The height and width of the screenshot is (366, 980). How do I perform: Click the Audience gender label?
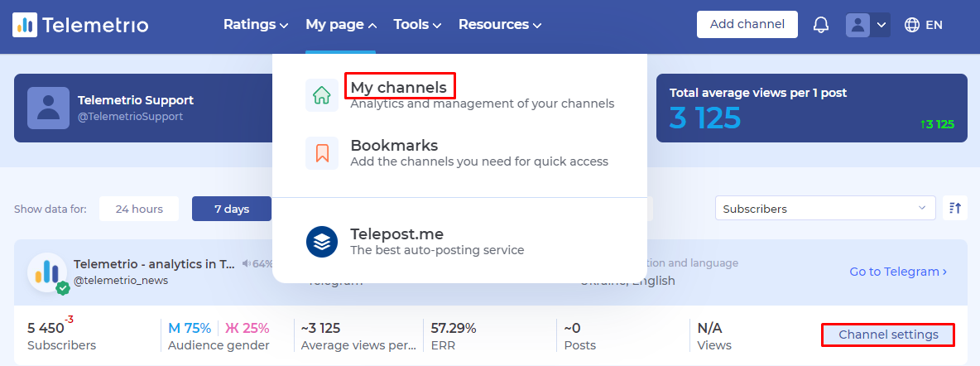(219, 345)
